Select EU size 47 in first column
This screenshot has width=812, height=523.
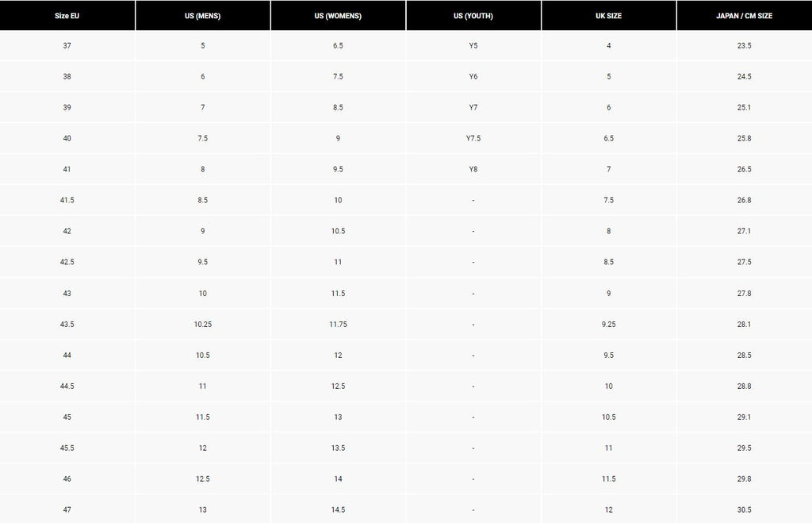pos(67,510)
